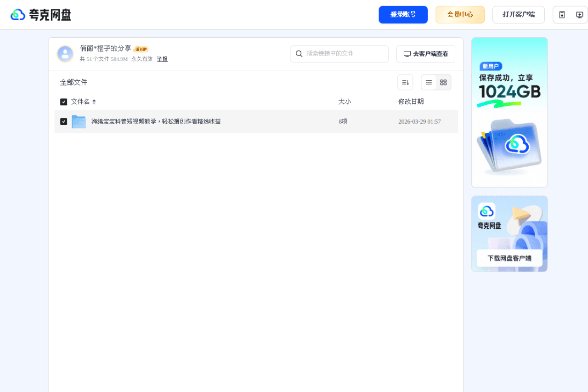Open the shared folder icon
Image resolution: width=588 pixels, height=392 pixels.
coord(79,121)
